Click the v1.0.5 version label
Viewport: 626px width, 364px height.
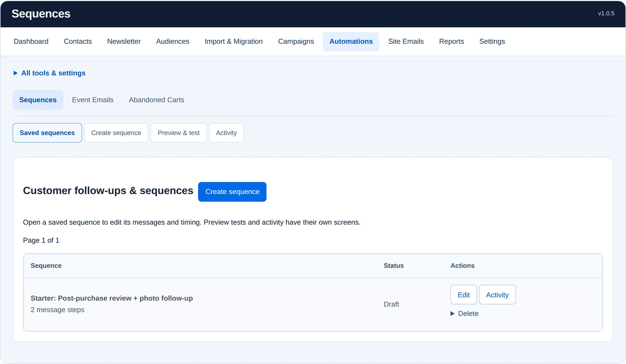(606, 13)
